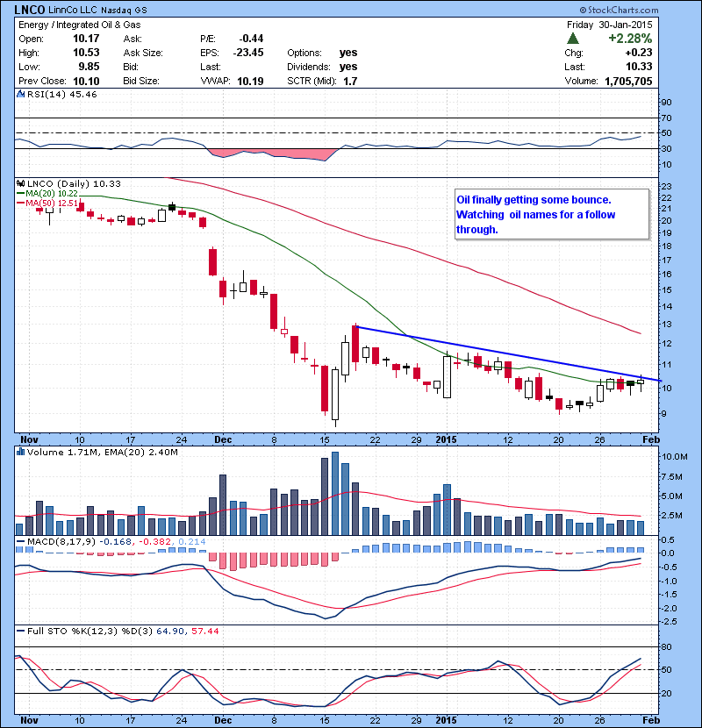The width and height of the screenshot is (702, 728).
Task: Click the High price 10.53
Action: tap(86, 53)
